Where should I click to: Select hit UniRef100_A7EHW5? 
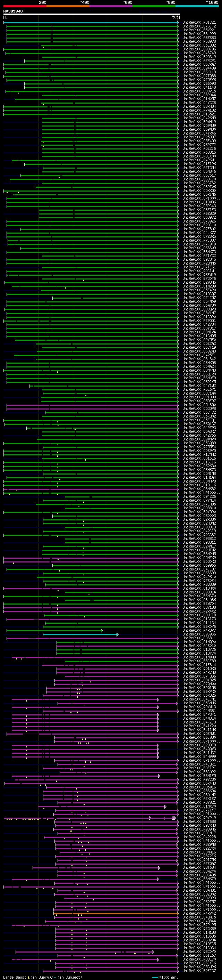[x=199, y=504]
